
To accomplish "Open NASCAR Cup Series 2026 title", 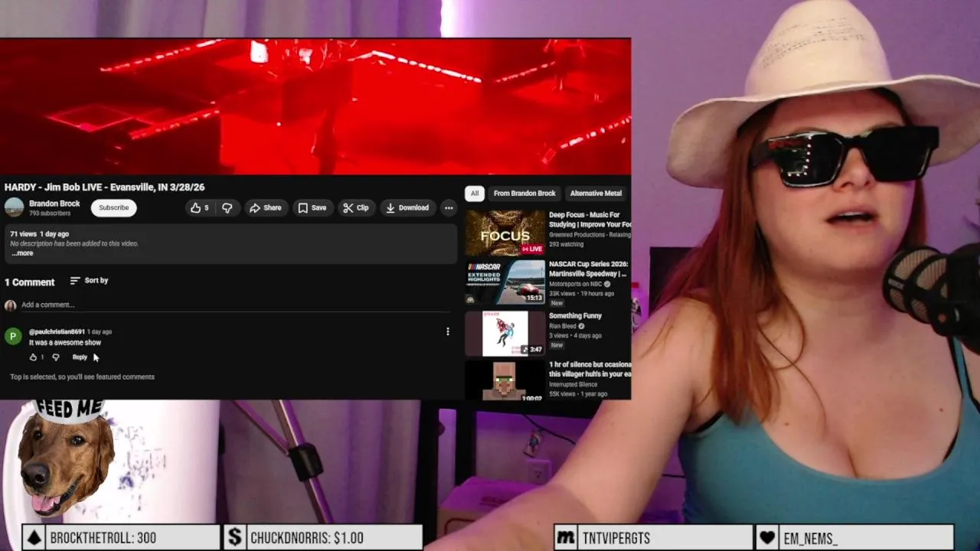I will 588,269.
